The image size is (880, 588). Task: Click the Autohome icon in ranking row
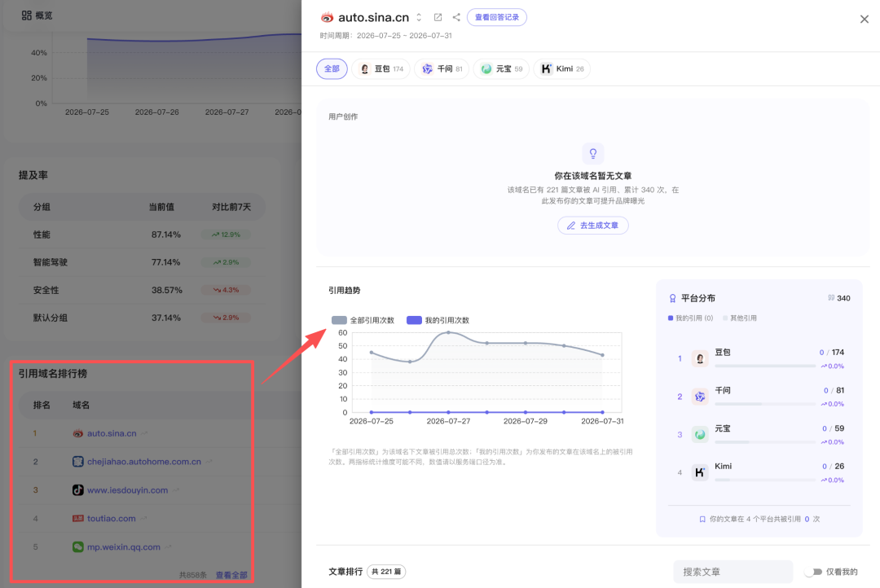(x=78, y=462)
